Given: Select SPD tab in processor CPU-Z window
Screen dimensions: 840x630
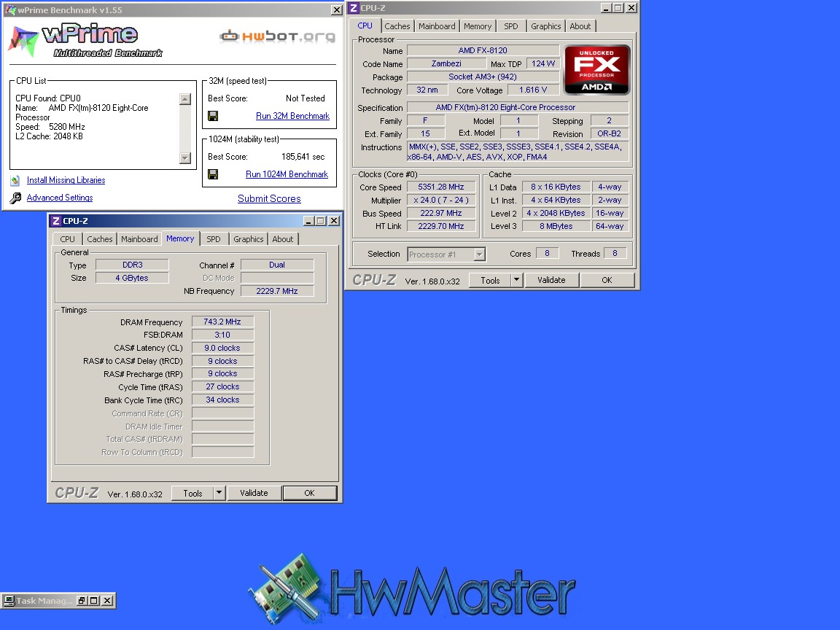Looking at the screenshot, I should (511, 26).
